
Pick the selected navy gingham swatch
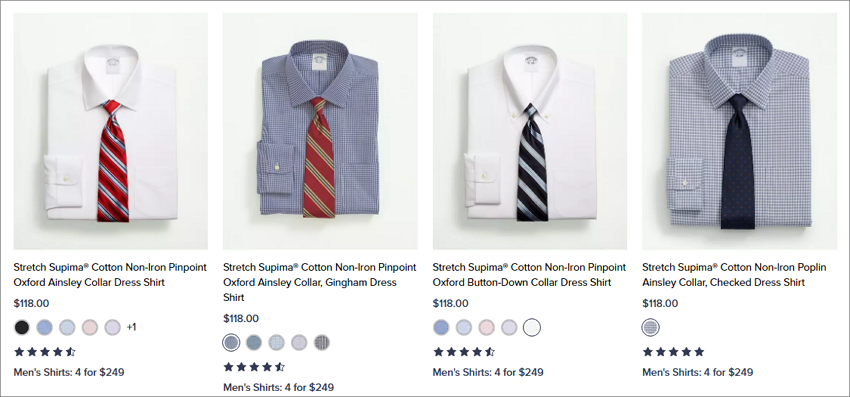click(231, 342)
